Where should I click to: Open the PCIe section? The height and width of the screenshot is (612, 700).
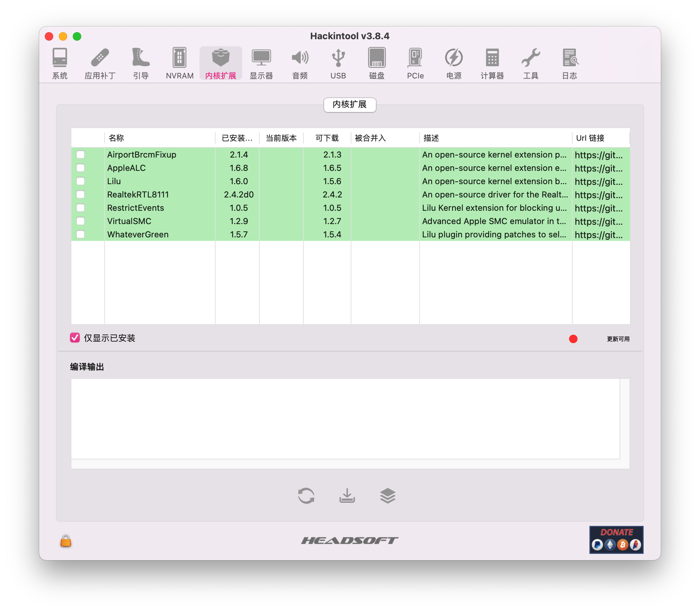[x=415, y=63]
